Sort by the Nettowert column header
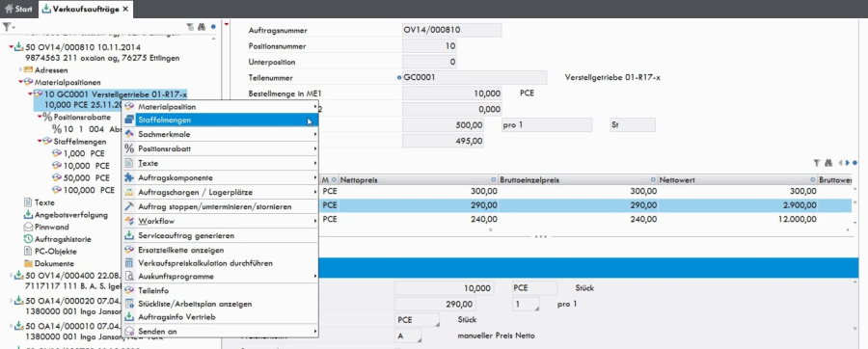 click(x=738, y=180)
